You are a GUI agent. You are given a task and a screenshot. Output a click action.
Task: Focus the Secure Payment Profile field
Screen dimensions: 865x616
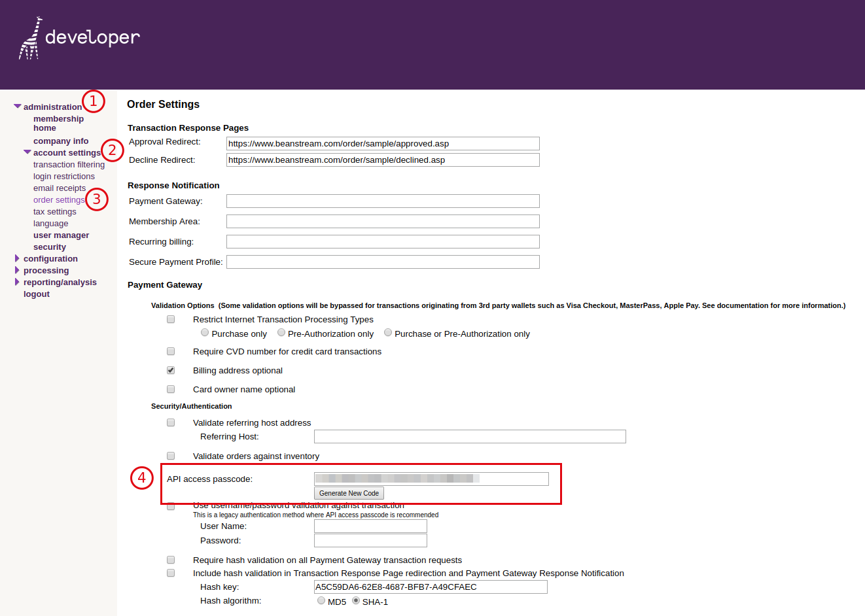coord(383,262)
